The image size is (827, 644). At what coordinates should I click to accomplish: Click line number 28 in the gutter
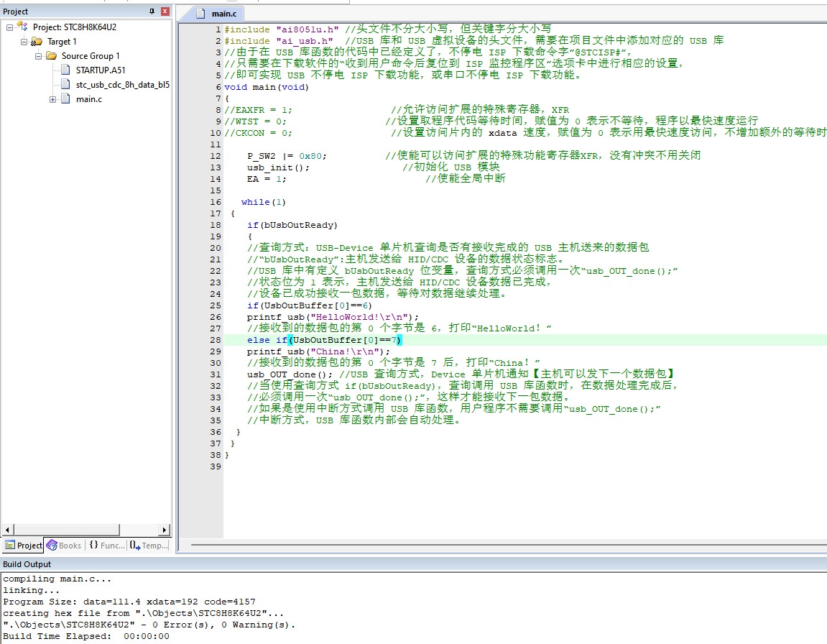215,340
